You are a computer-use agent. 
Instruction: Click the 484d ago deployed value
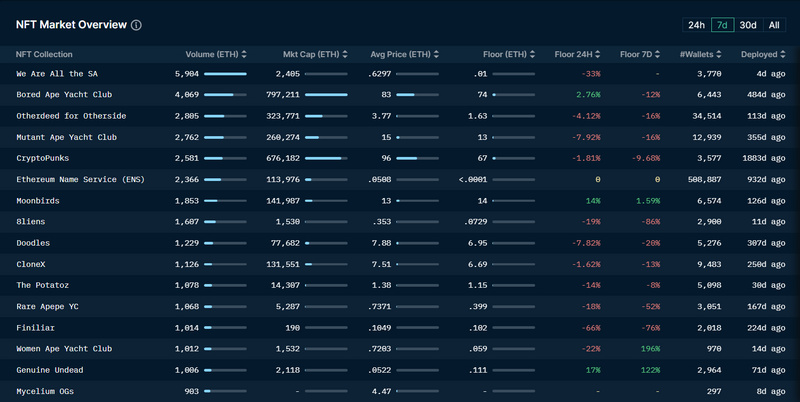[x=766, y=95]
